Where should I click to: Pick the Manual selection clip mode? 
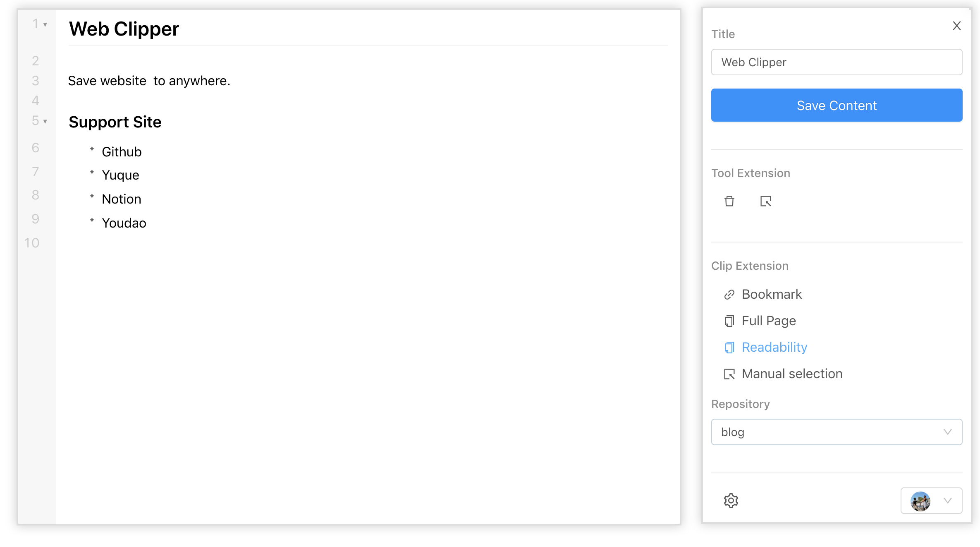point(792,374)
